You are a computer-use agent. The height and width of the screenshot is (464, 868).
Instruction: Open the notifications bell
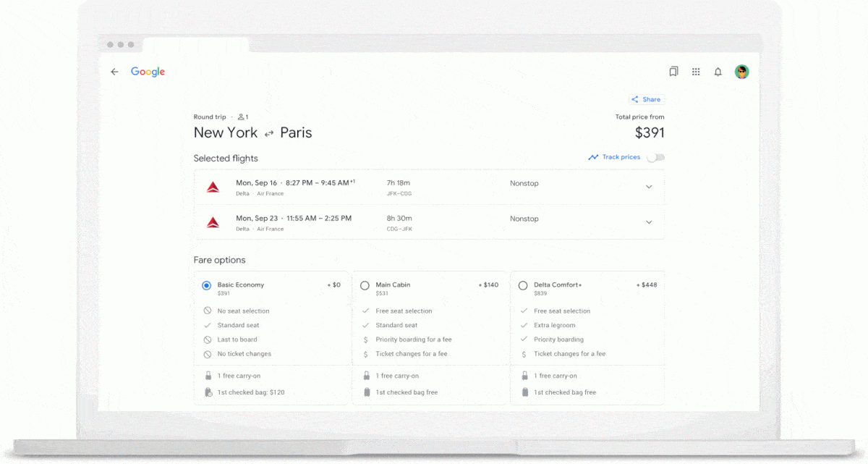718,72
